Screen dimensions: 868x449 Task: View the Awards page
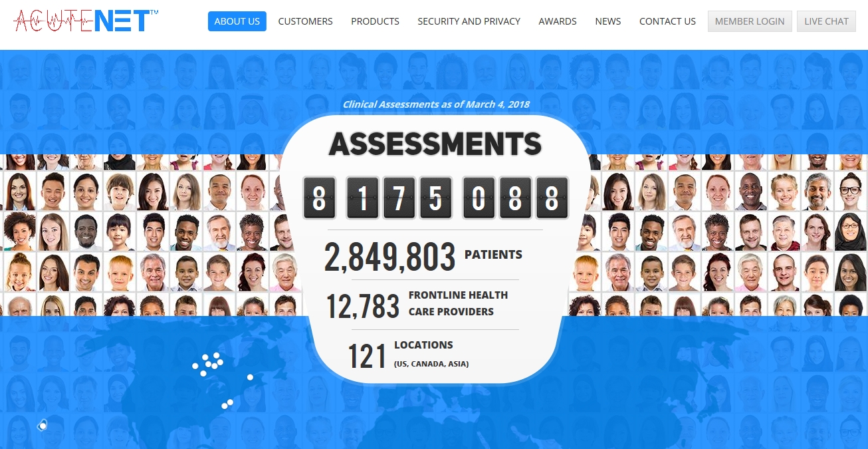[x=557, y=21]
